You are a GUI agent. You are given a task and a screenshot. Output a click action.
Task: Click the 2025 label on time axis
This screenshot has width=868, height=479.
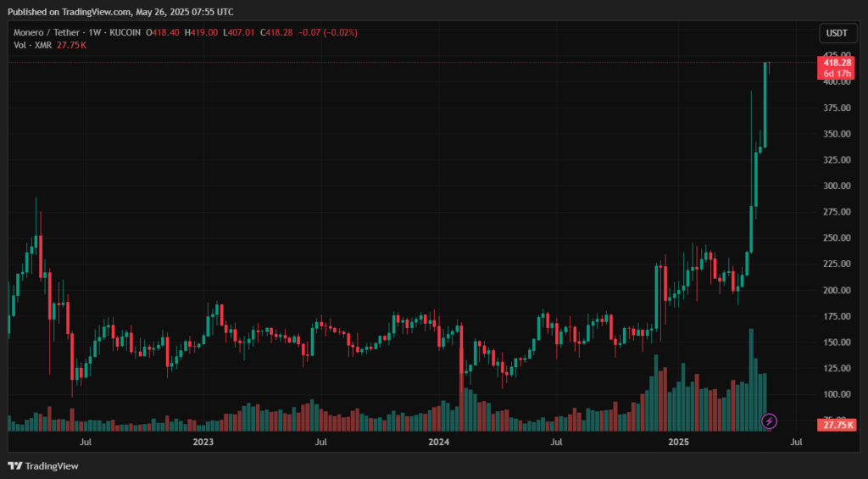678,442
